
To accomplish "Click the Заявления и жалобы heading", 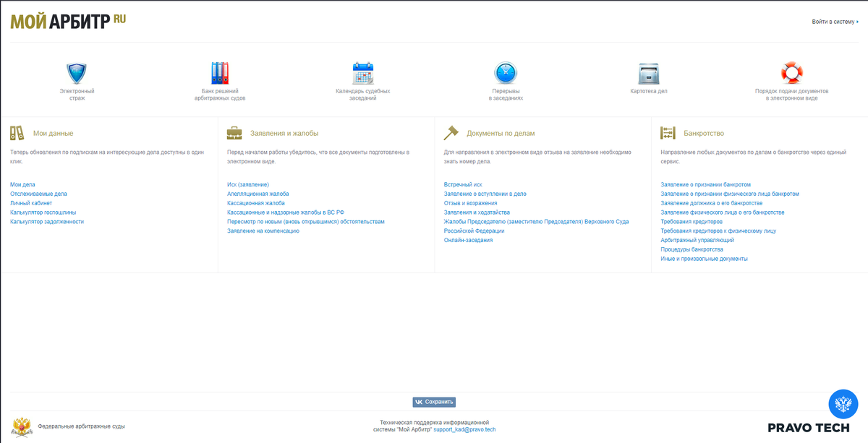I will coord(284,133).
